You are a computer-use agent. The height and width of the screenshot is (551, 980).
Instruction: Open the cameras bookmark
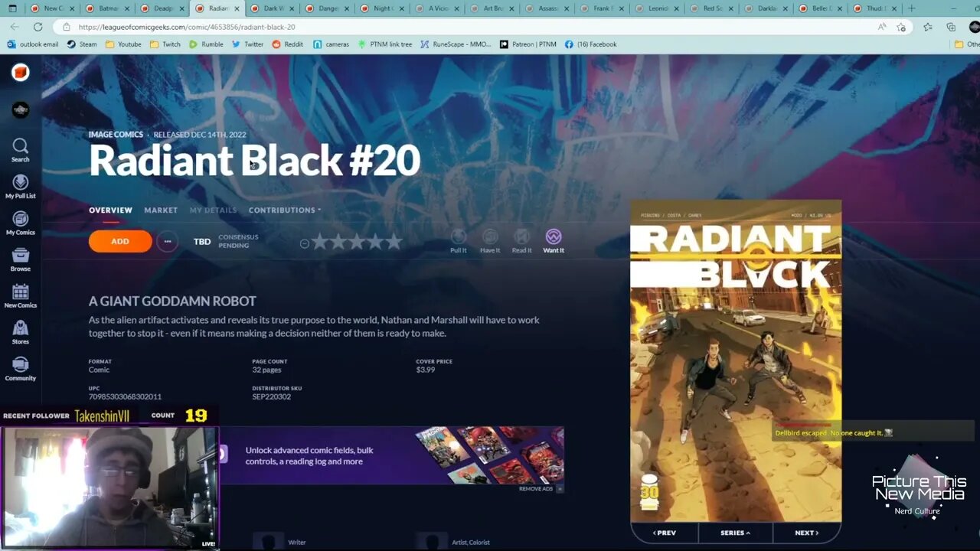click(331, 44)
